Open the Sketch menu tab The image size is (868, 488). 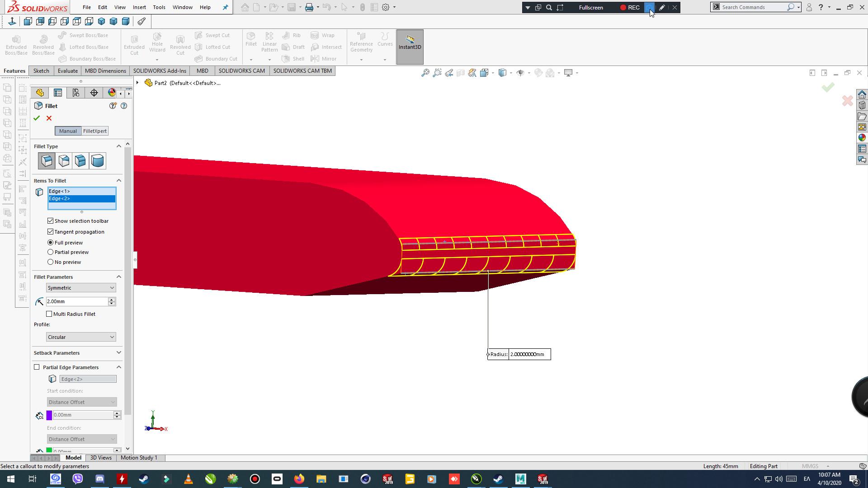[41, 70]
